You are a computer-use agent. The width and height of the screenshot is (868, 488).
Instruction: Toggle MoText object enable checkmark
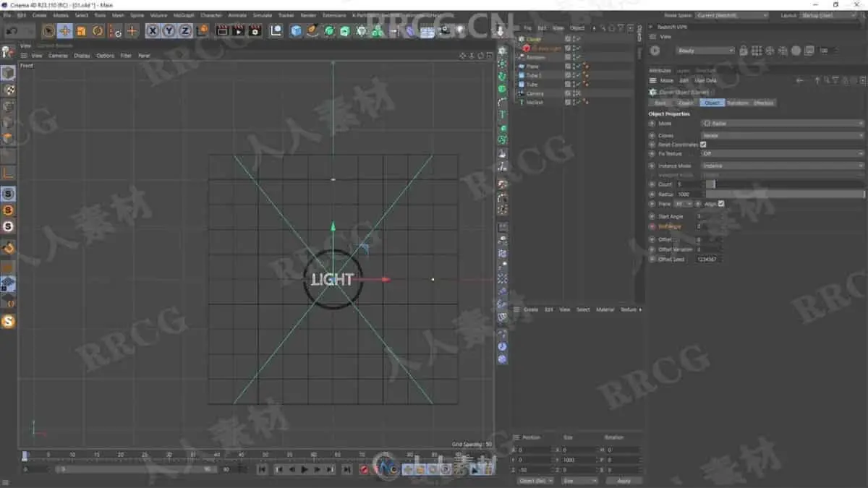pyautogui.click(x=577, y=103)
